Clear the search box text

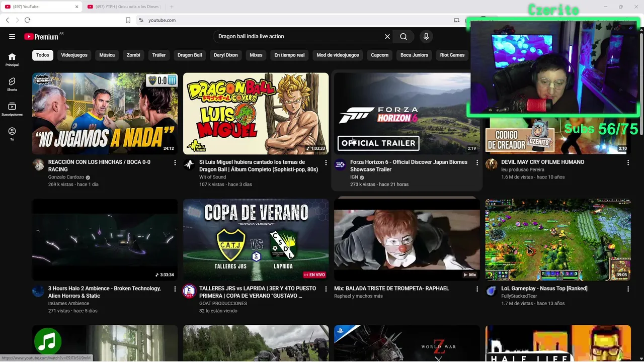pos(387,36)
